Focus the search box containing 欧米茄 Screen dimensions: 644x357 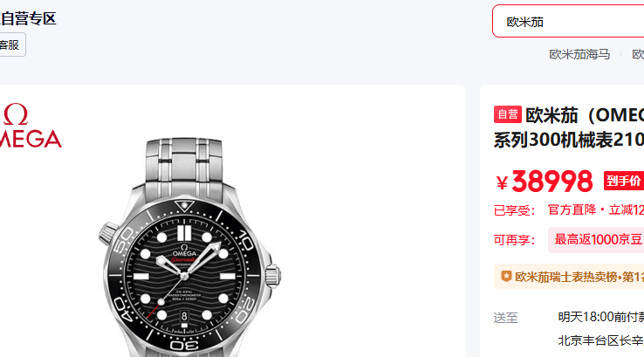[x=567, y=22]
